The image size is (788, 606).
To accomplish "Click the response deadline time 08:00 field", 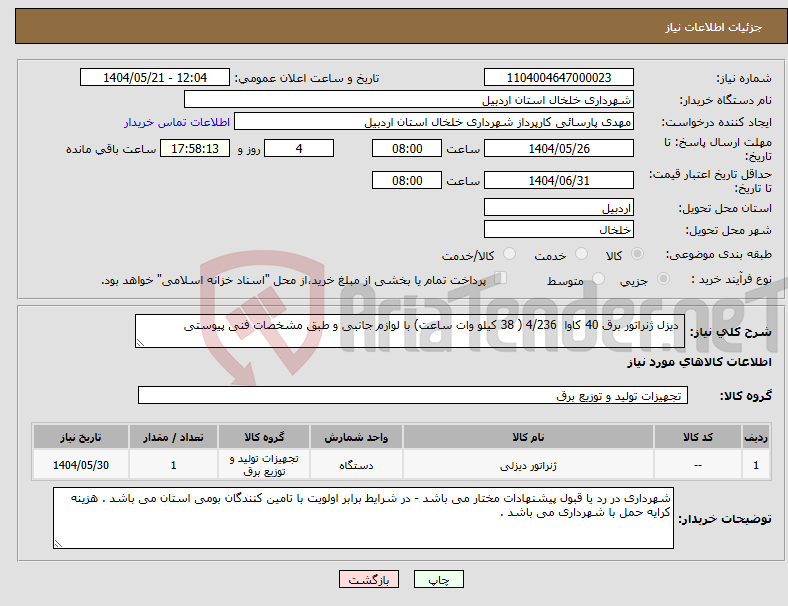I will [x=407, y=148].
